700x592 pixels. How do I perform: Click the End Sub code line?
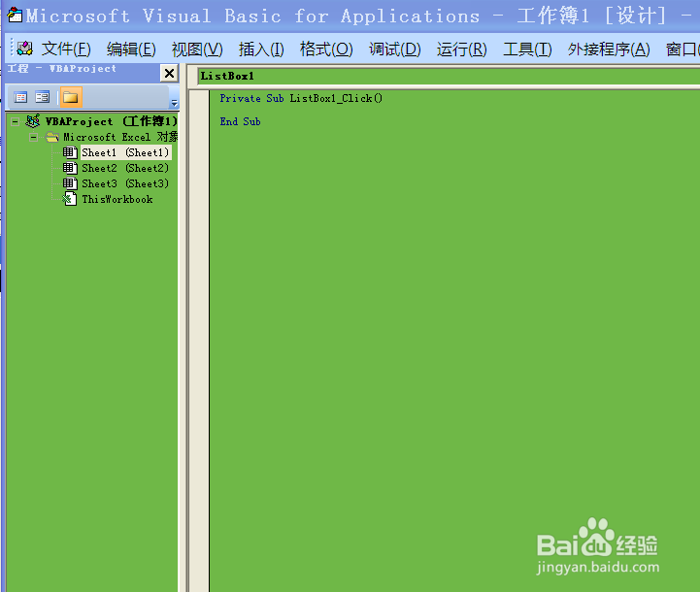(240, 121)
